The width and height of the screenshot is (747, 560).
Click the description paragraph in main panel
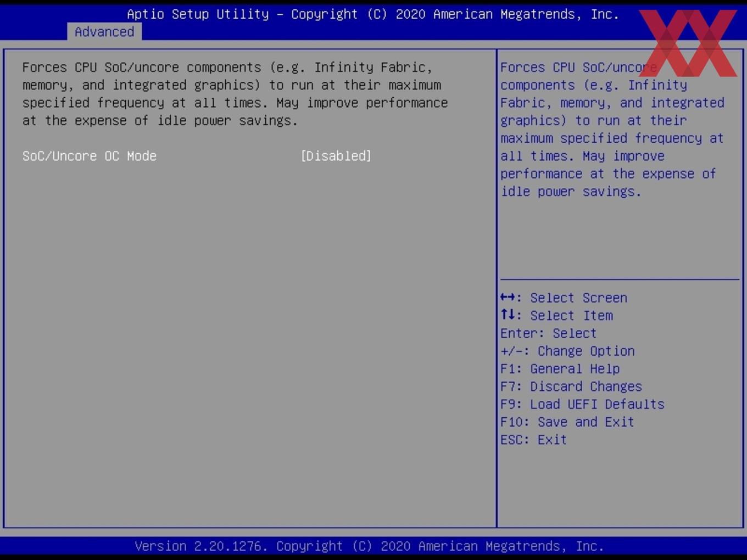tap(235, 94)
